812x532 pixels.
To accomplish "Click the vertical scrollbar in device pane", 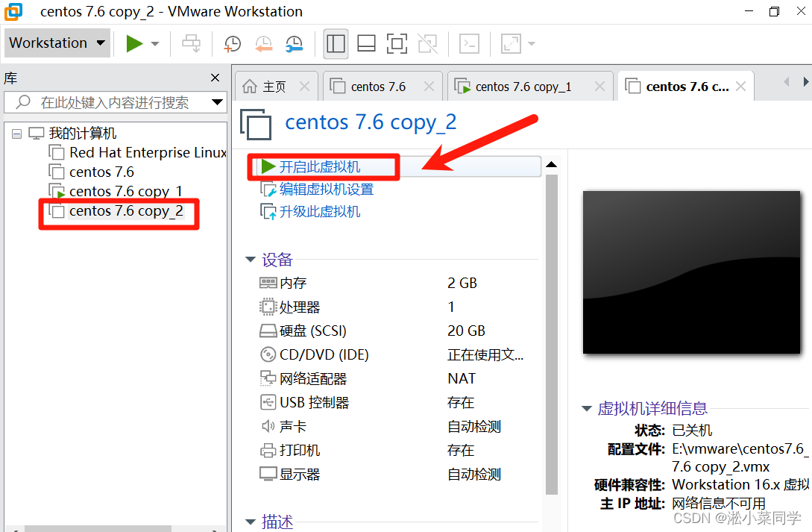I will click(x=552, y=334).
